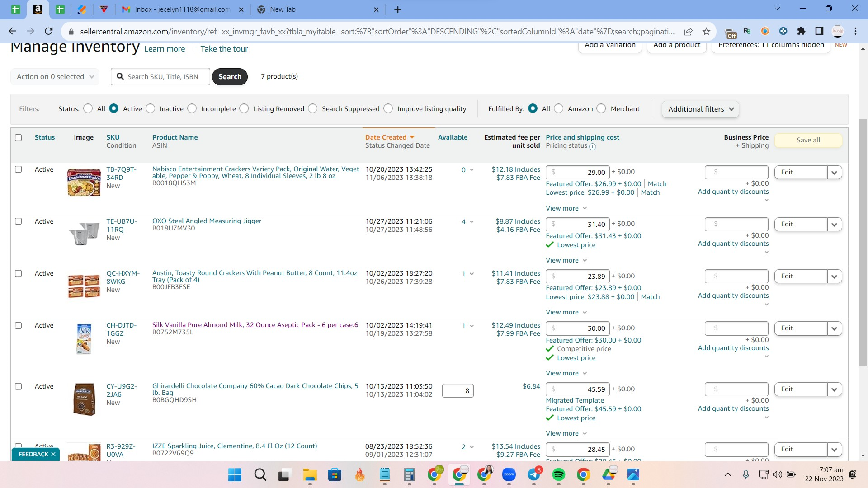Click Edit button for Silk Almond Milk
The image size is (868, 488).
click(801, 328)
